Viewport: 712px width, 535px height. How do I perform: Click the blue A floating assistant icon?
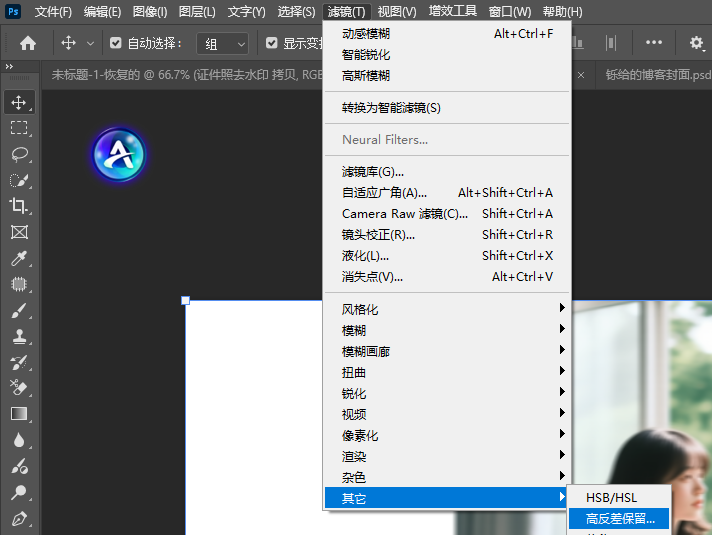pos(119,154)
